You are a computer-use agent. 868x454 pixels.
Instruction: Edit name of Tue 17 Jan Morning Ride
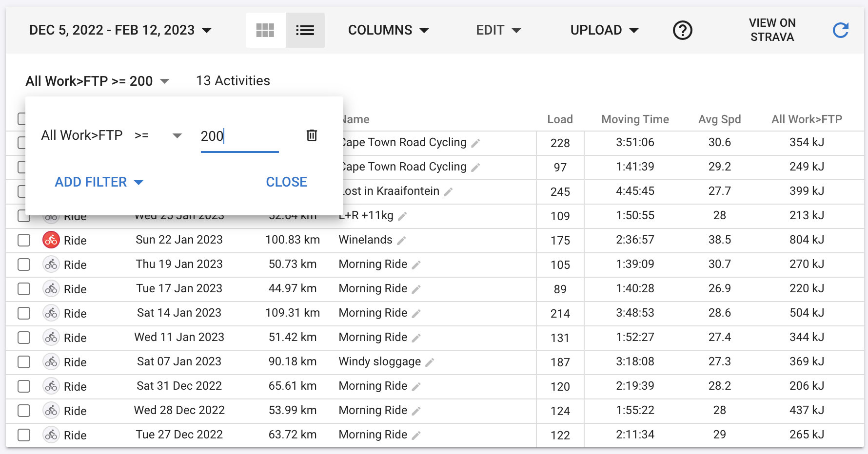pyautogui.click(x=416, y=289)
